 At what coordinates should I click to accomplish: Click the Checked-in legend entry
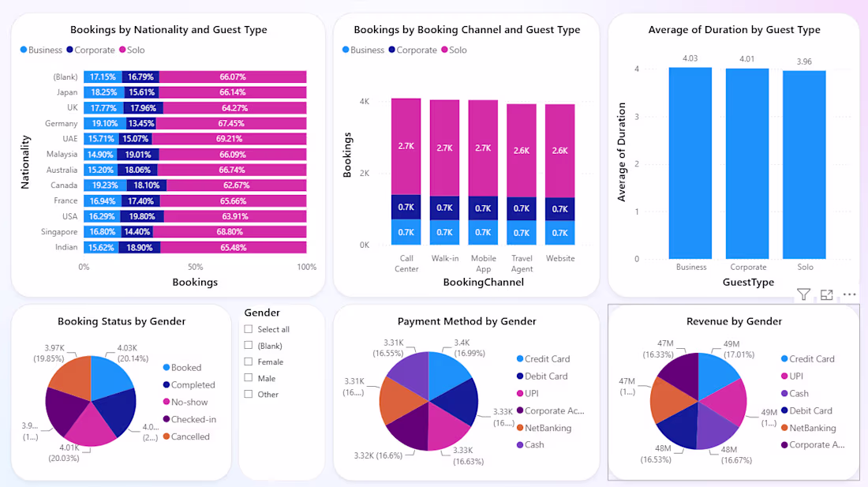(x=189, y=419)
